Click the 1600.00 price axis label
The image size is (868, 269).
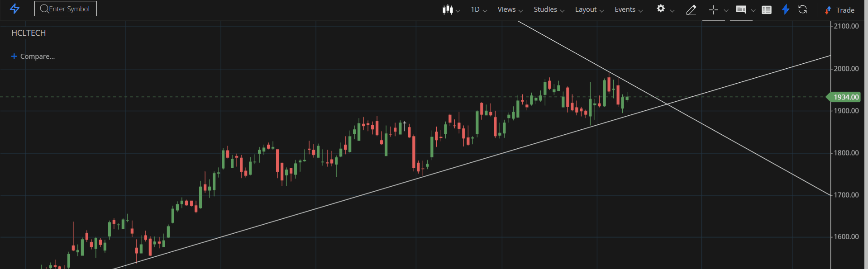click(846, 236)
